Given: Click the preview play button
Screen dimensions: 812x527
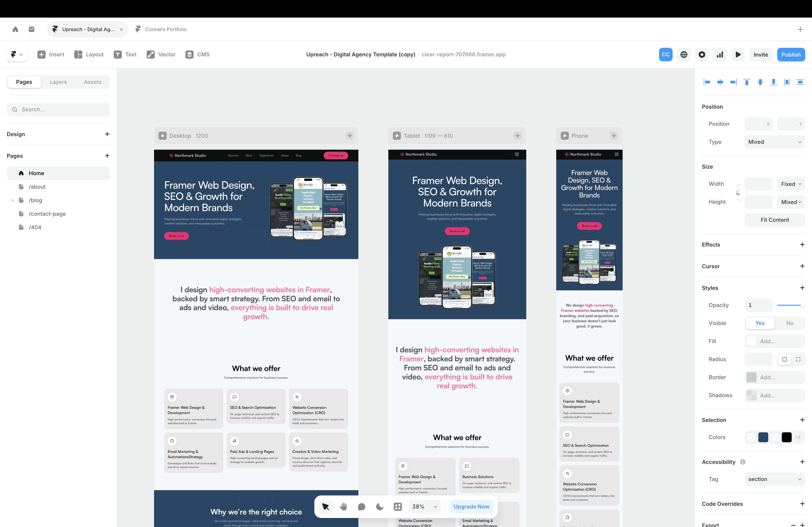Looking at the screenshot, I should coord(738,55).
